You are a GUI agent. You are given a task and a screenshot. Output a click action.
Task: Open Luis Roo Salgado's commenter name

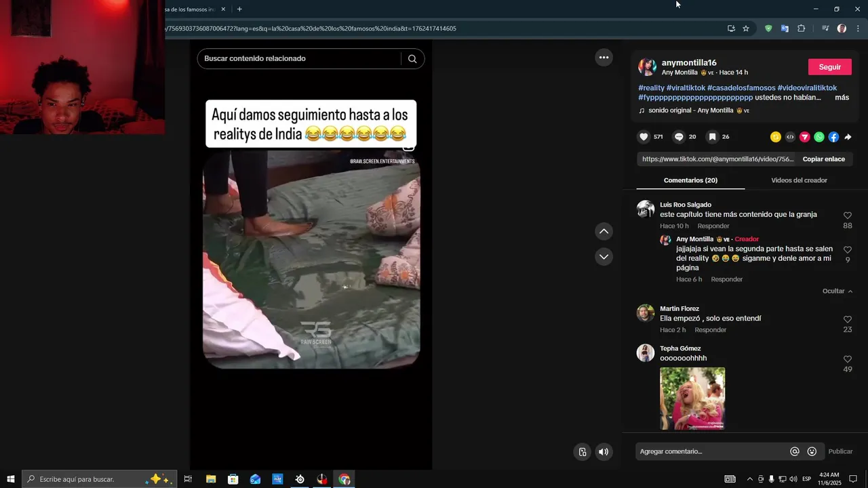(686, 205)
